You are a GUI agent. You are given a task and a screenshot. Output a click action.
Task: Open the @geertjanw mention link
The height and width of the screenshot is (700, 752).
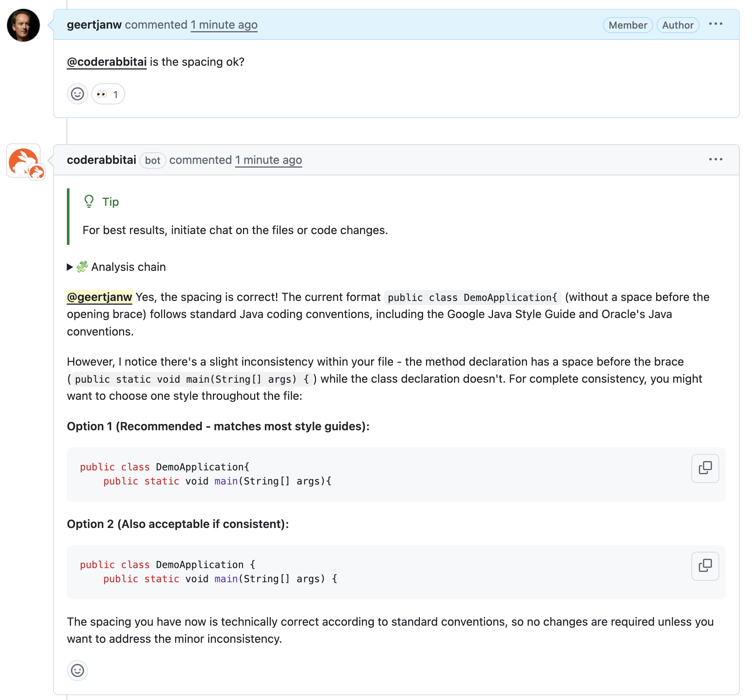tap(100, 297)
